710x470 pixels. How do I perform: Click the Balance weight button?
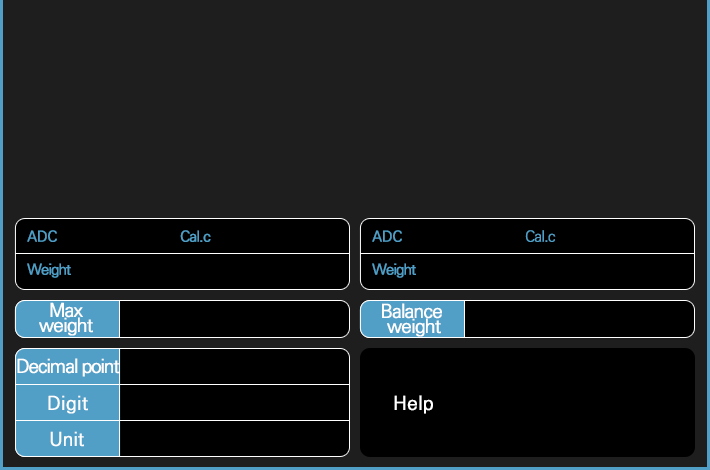click(412, 319)
